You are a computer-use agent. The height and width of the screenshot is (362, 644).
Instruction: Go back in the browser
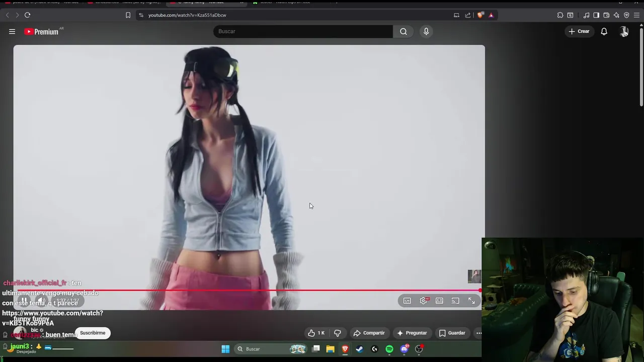[8, 15]
